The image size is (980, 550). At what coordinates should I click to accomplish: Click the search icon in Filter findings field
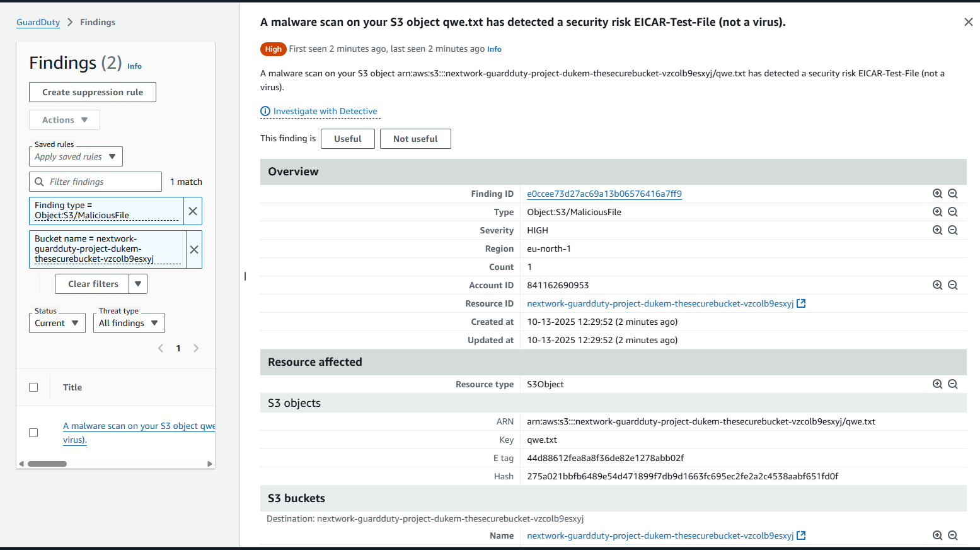click(x=39, y=182)
